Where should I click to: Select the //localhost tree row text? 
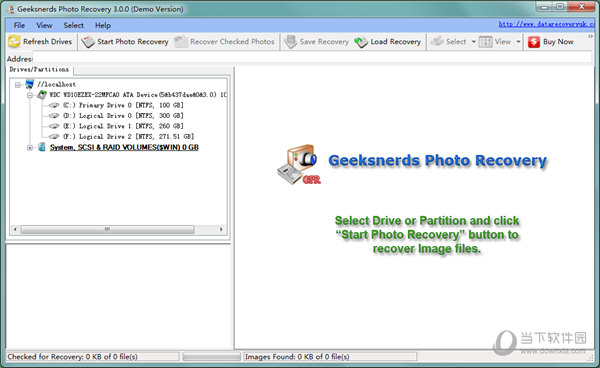[x=56, y=85]
